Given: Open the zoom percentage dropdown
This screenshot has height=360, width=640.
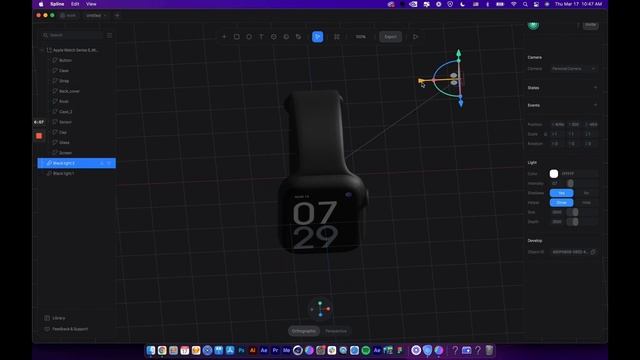Looking at the screenshot, I should coord(360,37).
